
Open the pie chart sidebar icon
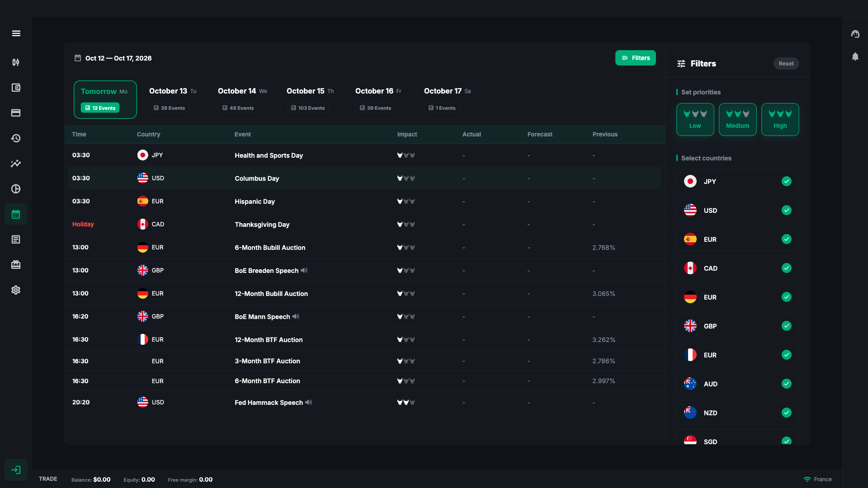(x=16, y=189)
